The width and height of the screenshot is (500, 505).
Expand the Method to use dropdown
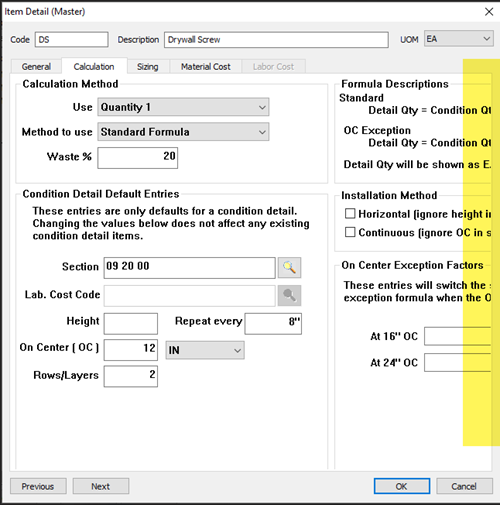(x=183, y=132)
